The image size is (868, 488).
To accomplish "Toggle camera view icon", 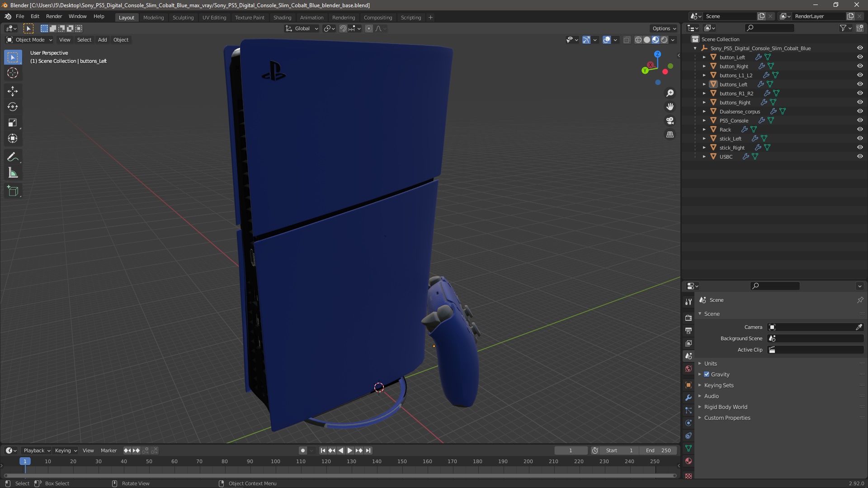I will pos(670,121).
